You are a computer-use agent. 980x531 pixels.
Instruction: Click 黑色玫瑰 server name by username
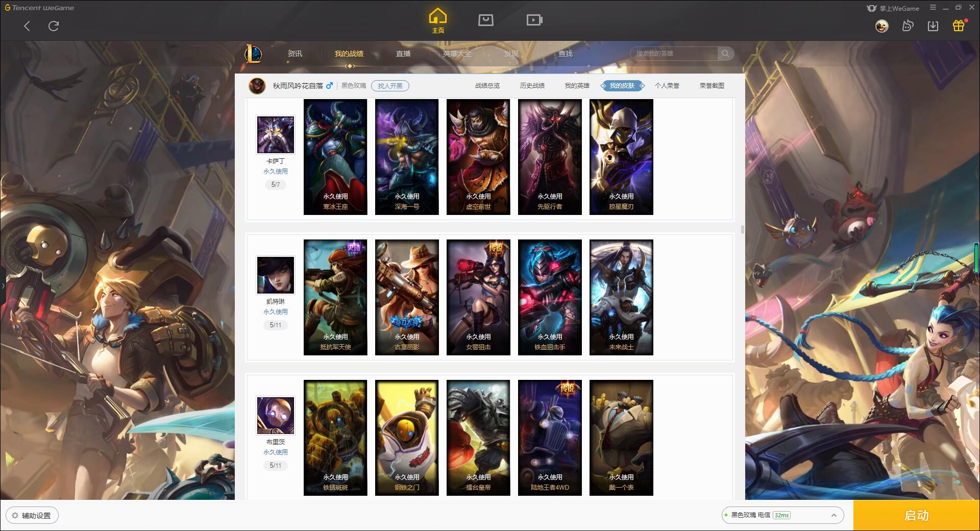[354, 86]
